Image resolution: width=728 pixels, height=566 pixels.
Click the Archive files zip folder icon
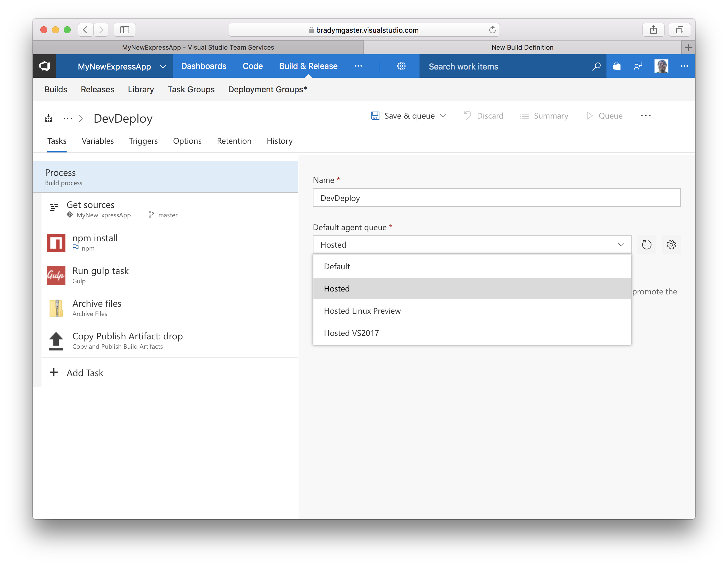tap(56, 308)
